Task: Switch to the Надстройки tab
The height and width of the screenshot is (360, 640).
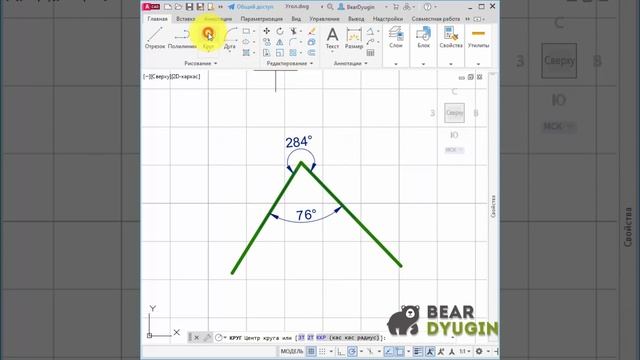Action: pos(388,19)
